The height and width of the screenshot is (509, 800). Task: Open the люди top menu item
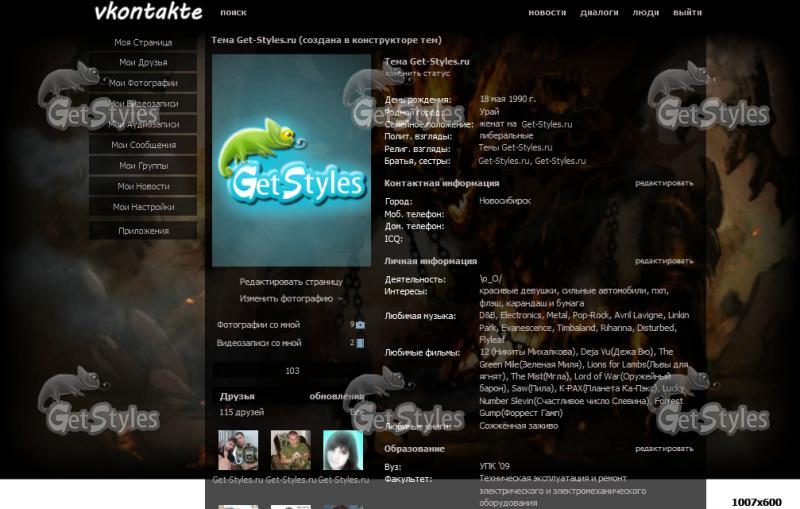coord(645,12)
